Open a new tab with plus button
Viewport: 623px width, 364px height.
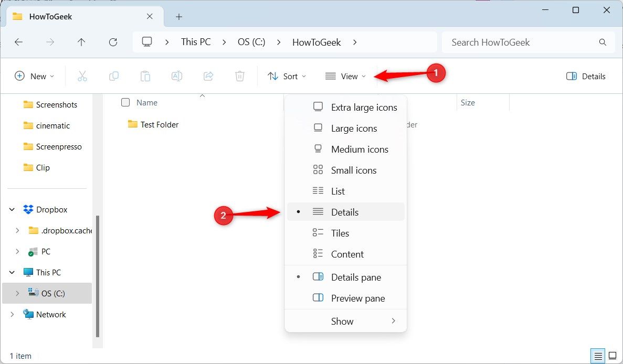(x=179, y=17)
